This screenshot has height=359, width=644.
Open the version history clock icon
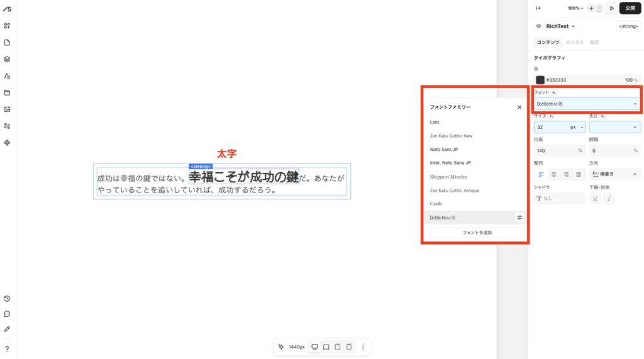pyautogui.click(x=7, y=299)
